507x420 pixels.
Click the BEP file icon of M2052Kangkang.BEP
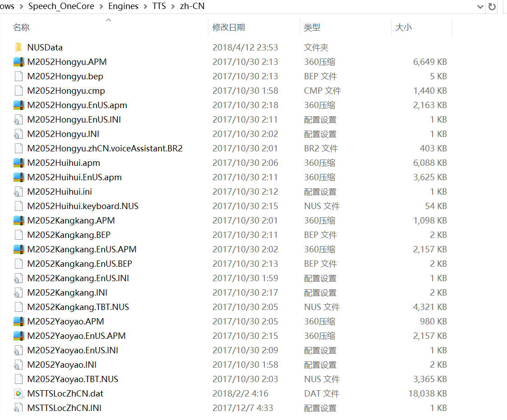pyautogui.click(x=18, y=234)
